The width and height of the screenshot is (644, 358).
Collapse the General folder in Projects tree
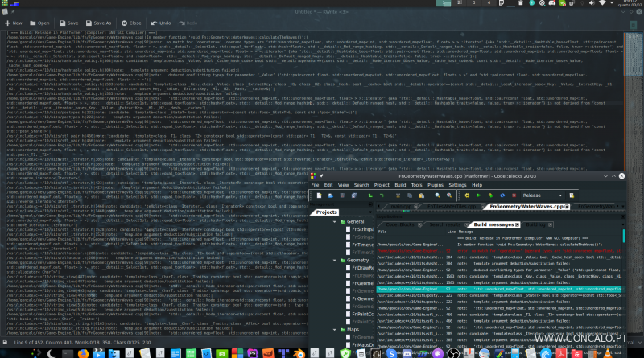click(x=334, y=220)
